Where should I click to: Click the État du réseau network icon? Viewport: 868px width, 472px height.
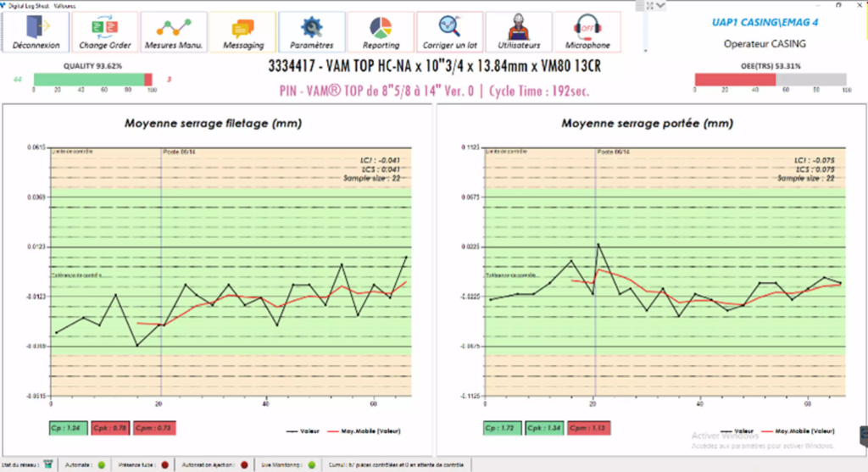click(48, 465)
